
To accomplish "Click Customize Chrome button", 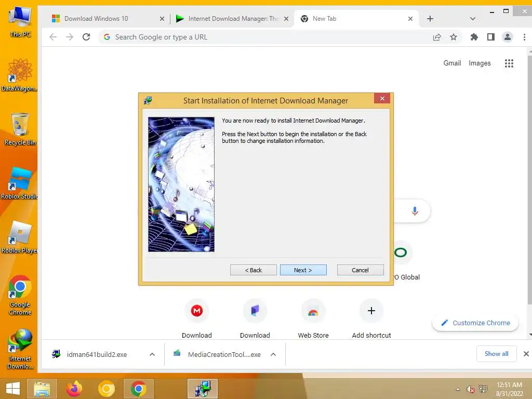I will pos(475,323).
